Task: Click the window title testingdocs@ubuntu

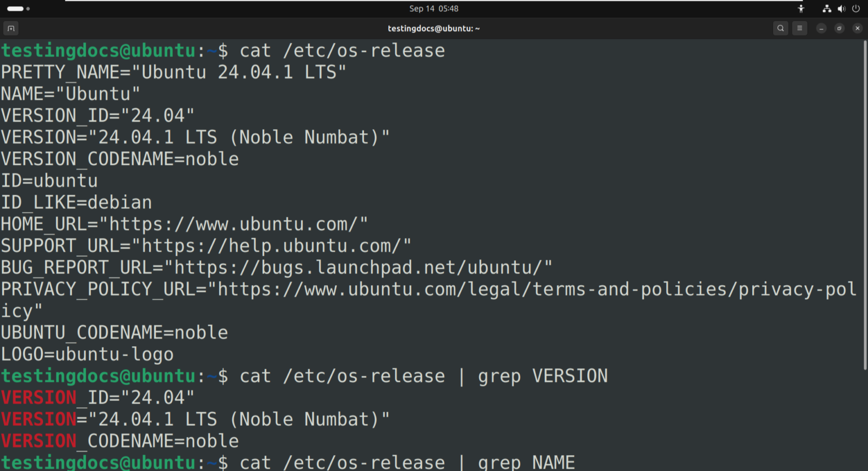Action: tap(433, 28)
